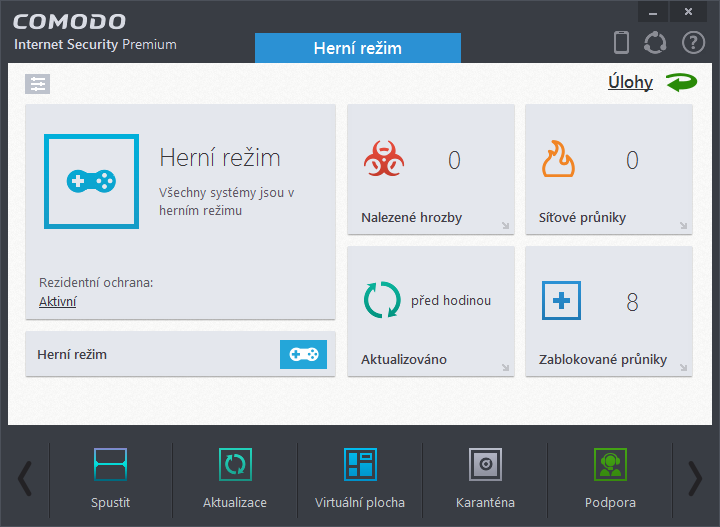
Task: Click the refresh/share circular arrows header icon
Action: click(655, 43)
